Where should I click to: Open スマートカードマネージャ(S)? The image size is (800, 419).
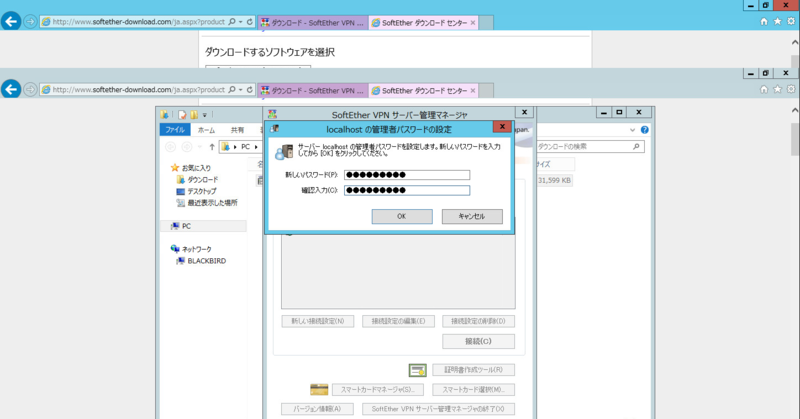click(x=378, y=390)
